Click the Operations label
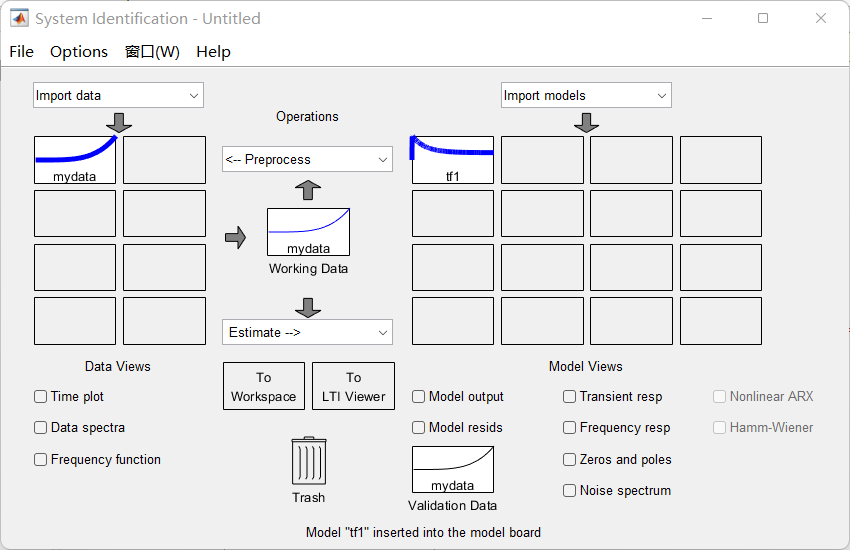The width and height of the screenshot is (850, 550). (x=307, y=117)
